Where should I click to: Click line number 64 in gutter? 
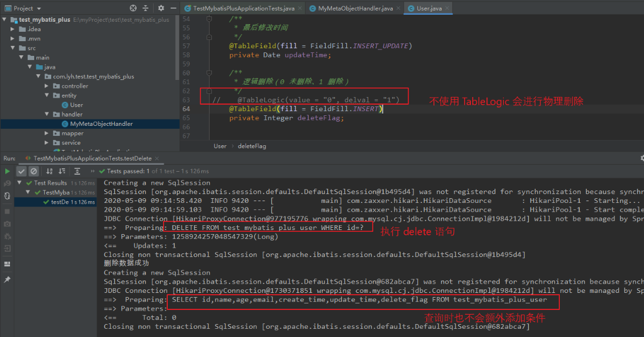[x=186, y=109]
